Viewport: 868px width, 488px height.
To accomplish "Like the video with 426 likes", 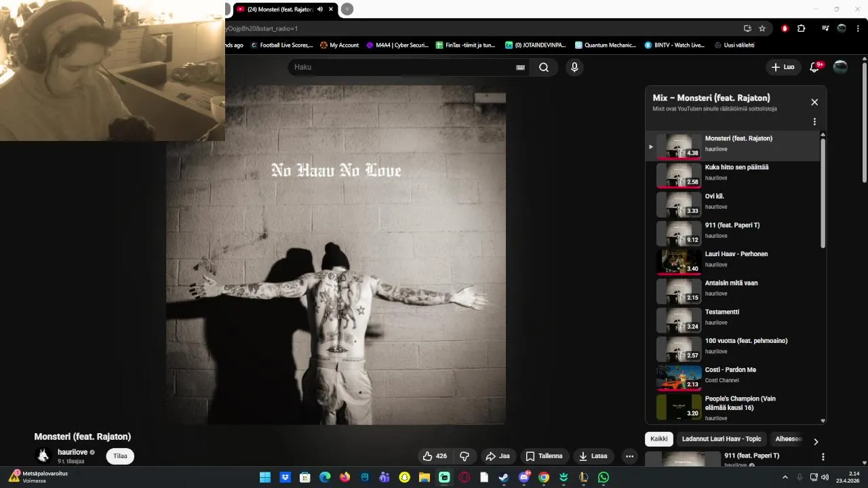I will coord(435,456).
